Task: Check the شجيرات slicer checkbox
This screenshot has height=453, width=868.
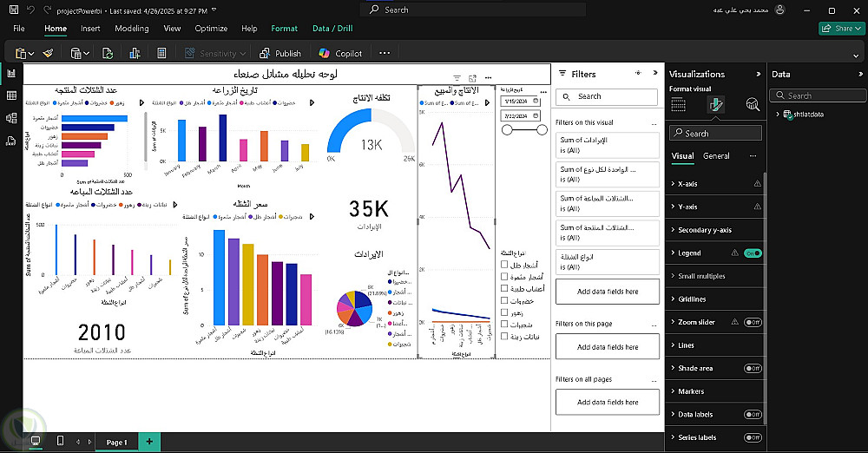Action: tap(504, 324)
